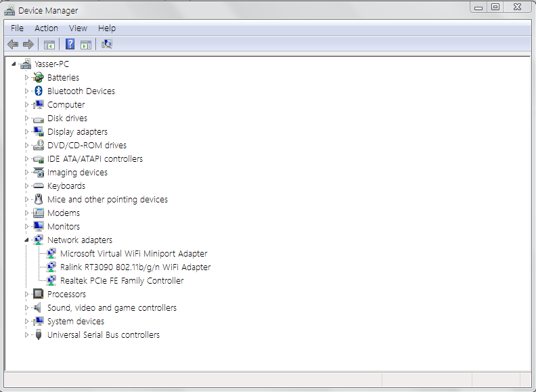Expand the Batteries node
Viewport: 536px width, 392px height.
(26, 78)
